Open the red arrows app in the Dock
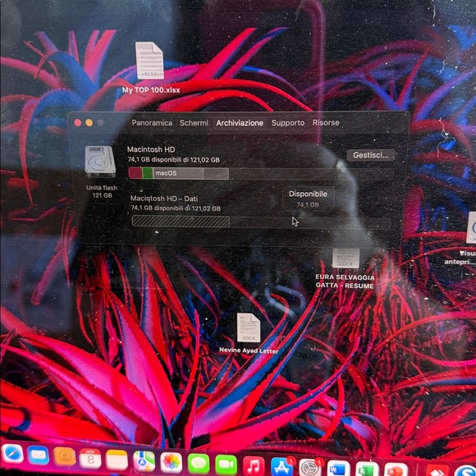The image size is (476, 476). click(437, 471)
